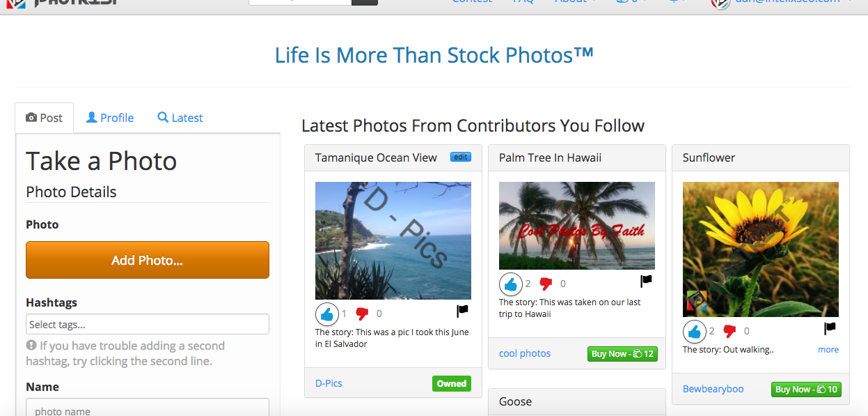This screenshot has width=868, height=416.
Task: Report the Sunflower photo with the flag
Action: [830, 328]
